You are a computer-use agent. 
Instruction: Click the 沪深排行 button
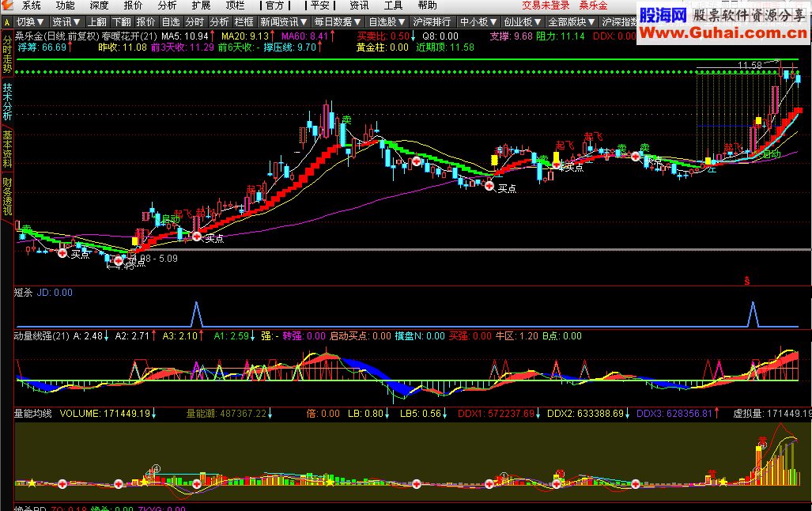(x=432, y=22)
